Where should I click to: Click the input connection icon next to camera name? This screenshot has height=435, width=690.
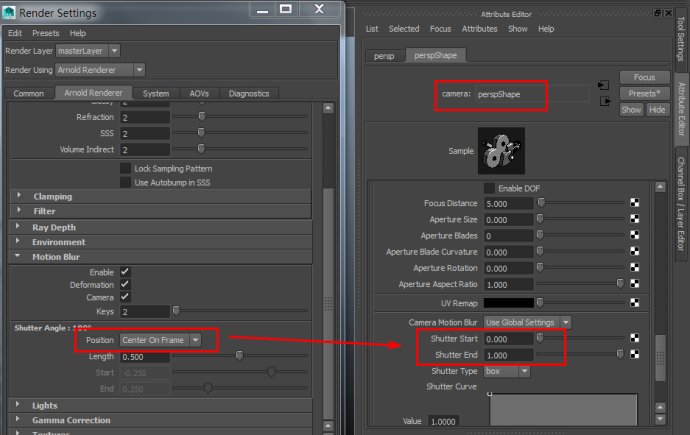(603, 85)
